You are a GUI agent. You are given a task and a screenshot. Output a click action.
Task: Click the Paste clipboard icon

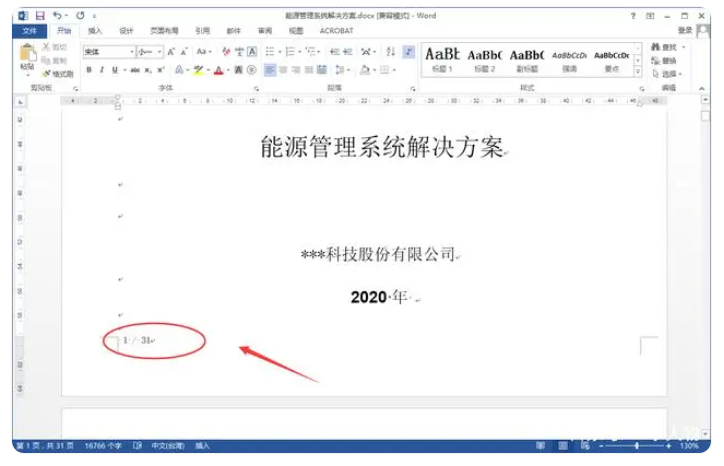pyautogui.click(x=27, y=54)
